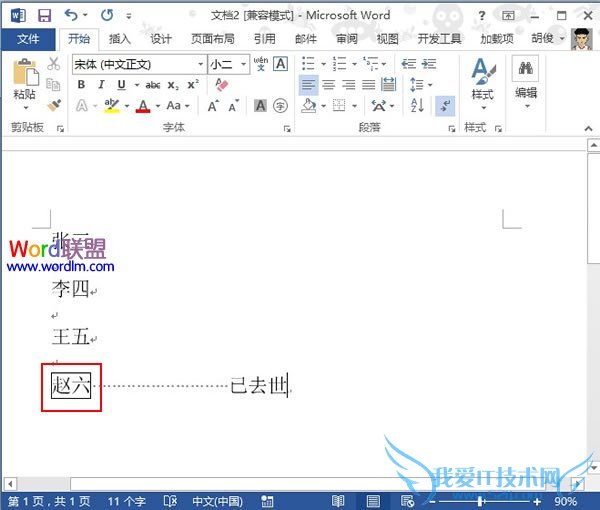Open Word Help question mark

pyautogui.click(x=482, y=16)
